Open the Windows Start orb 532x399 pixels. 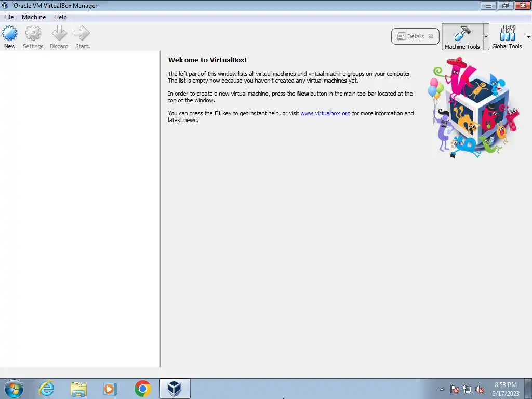(14, 389)
